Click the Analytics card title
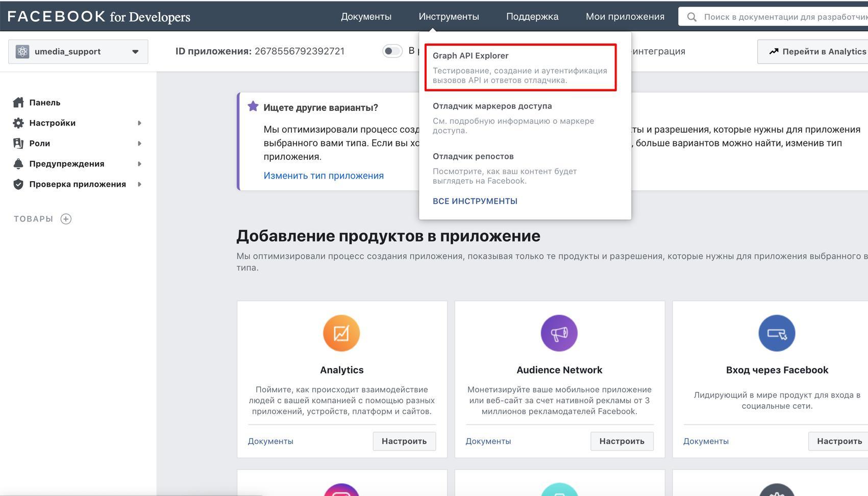Image resolution: width=868 pixels, height=496 pixels. point(341,370)
